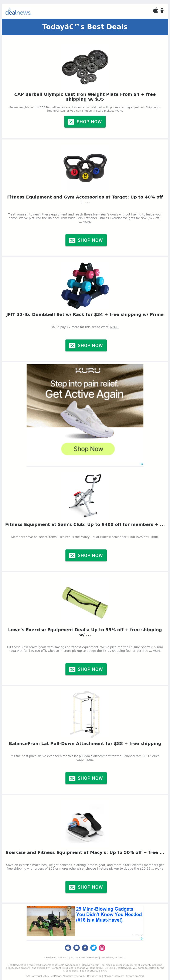Expand MORE link in Sam's Club description
This screenshot has height=980, width=170.
(154, 537)
